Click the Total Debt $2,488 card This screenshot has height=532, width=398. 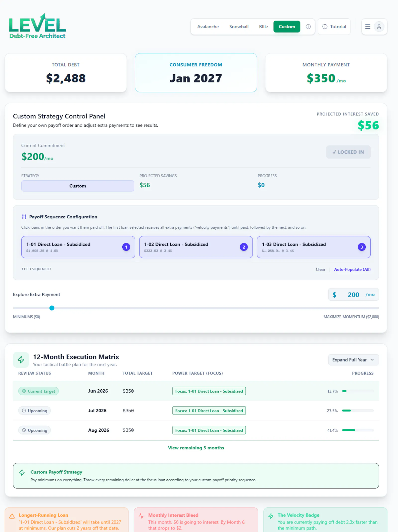66,73
